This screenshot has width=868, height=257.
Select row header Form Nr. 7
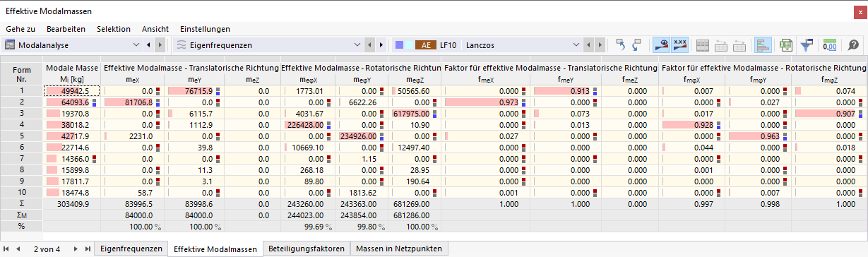22,158
